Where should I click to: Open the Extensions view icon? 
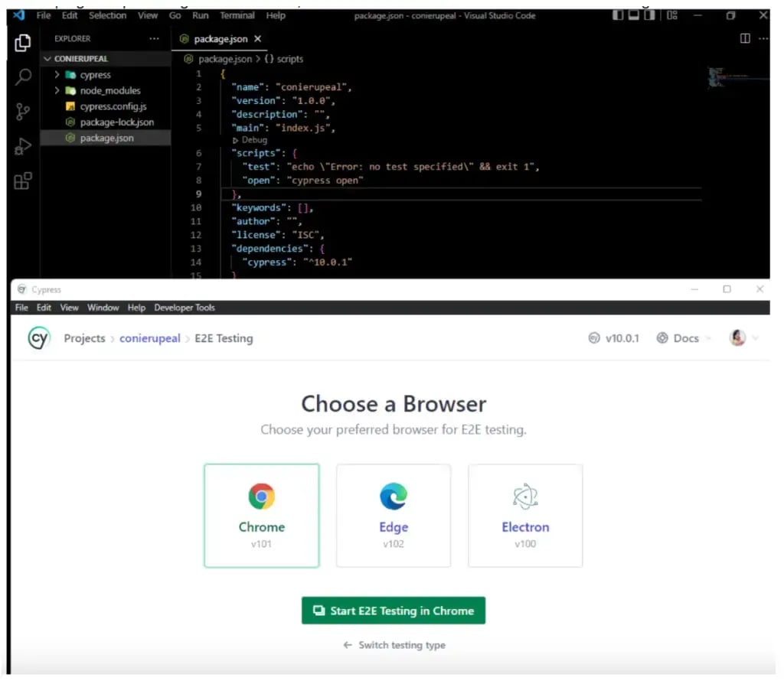[x=23, y=181]
